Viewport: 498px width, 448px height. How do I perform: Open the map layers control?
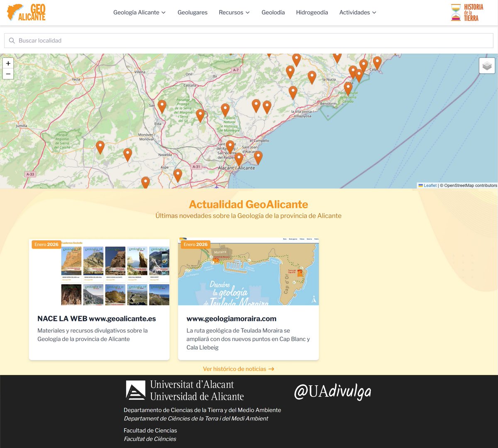tap(487, 66)
